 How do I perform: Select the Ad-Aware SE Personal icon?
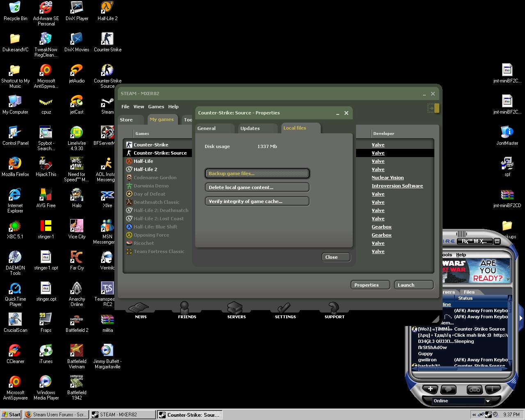coord(46,14)
